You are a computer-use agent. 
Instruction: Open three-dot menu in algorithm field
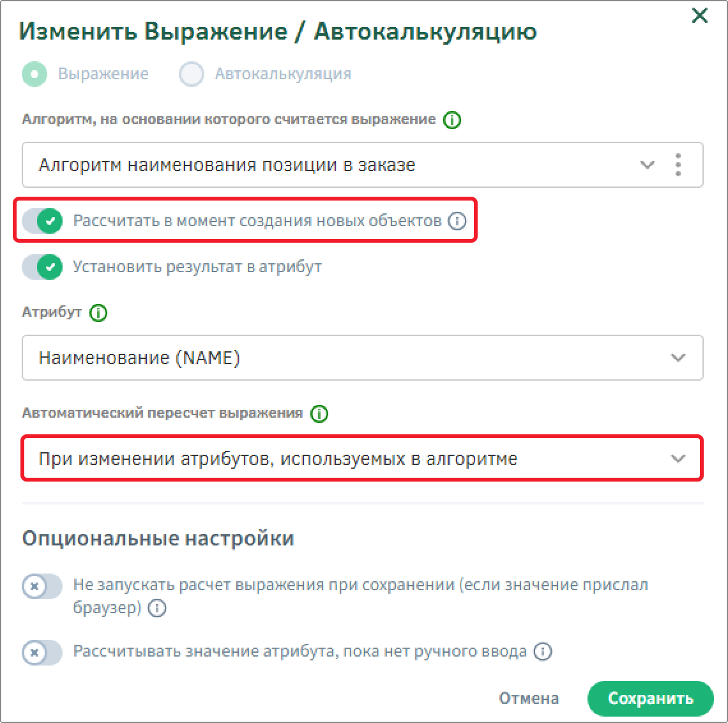pyautogui.click(x=678, y=165)
